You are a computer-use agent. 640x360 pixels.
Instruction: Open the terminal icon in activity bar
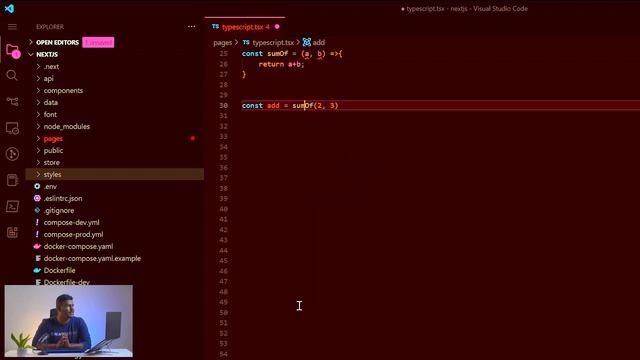tap(12, 206)
